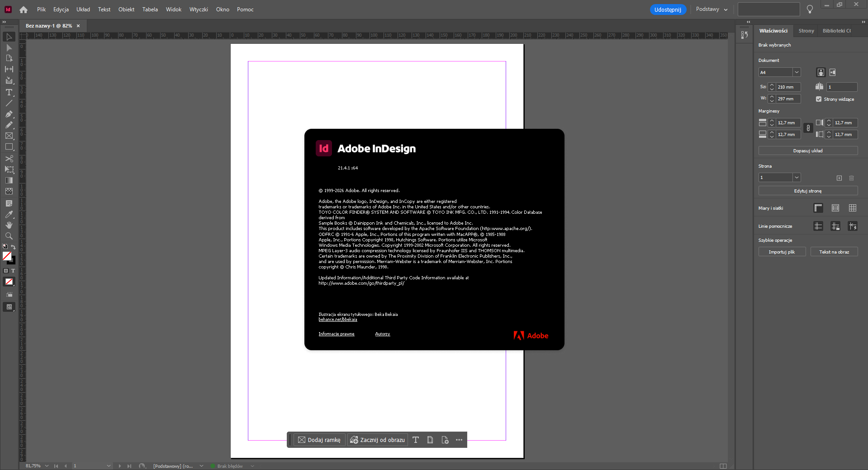Viewport: 868px width, 470px height.
Task: Toggle rulers visibility in Miary i siatki
Action: tap(818, 208)
